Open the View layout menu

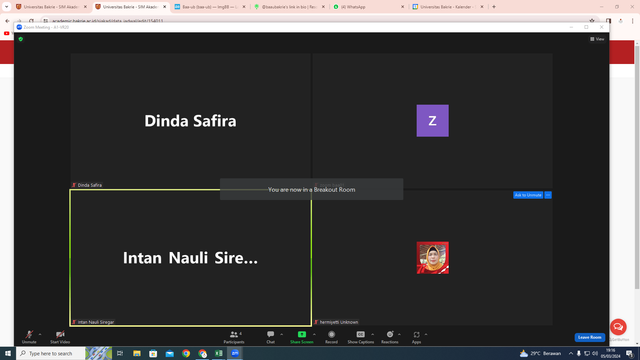[597, 39]
